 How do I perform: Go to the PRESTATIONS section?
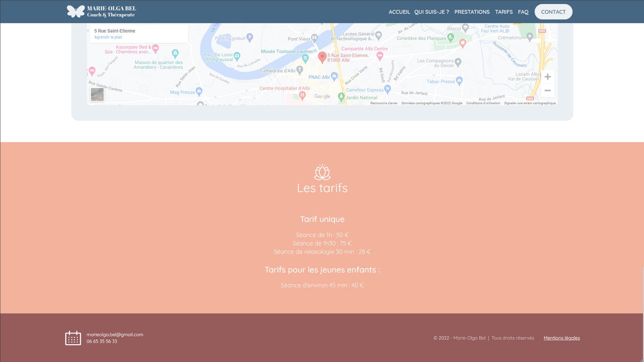472,12
